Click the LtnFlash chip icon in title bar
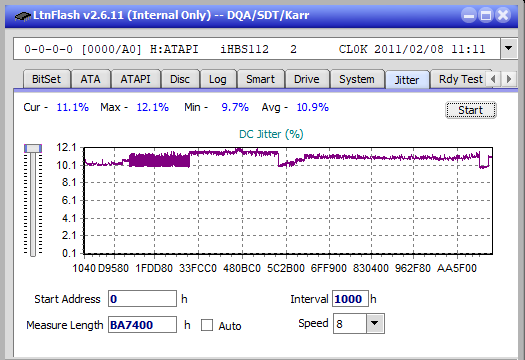Screen dimensions: 525x360 point(23,15)
